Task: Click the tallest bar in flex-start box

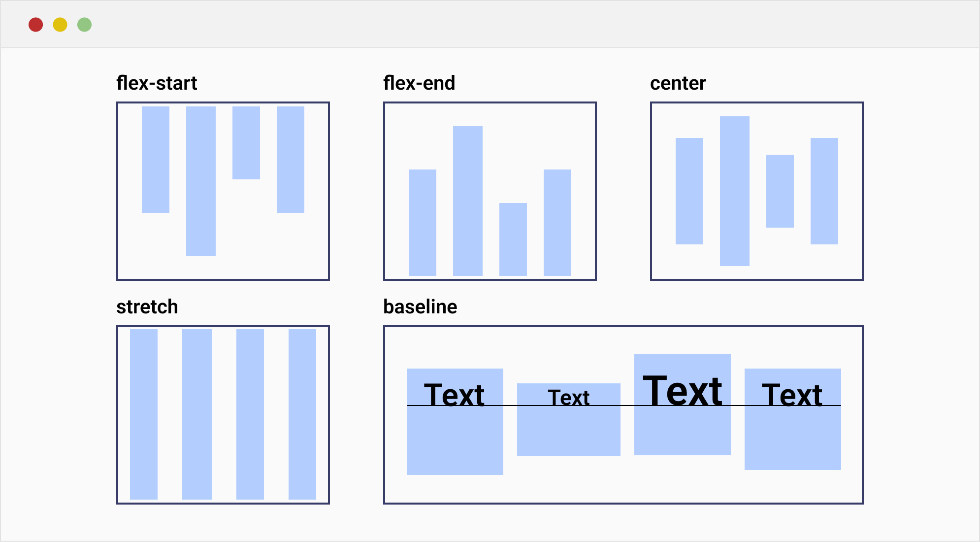Action: (201, 181)
